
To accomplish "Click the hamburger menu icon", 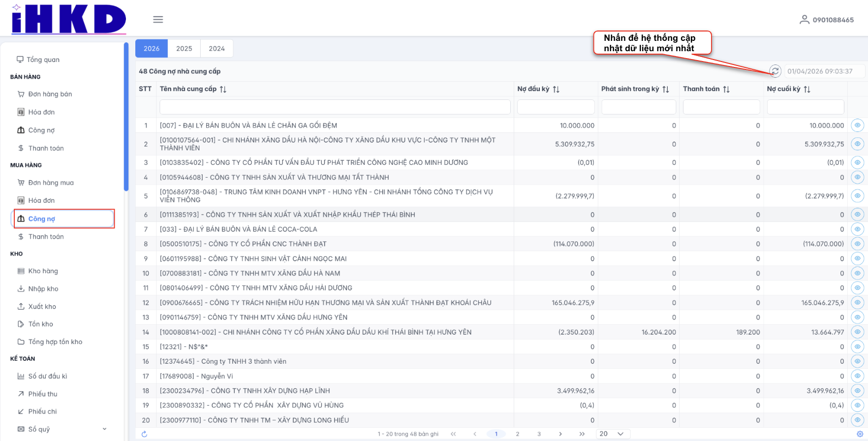I will (x=158, y=20).
